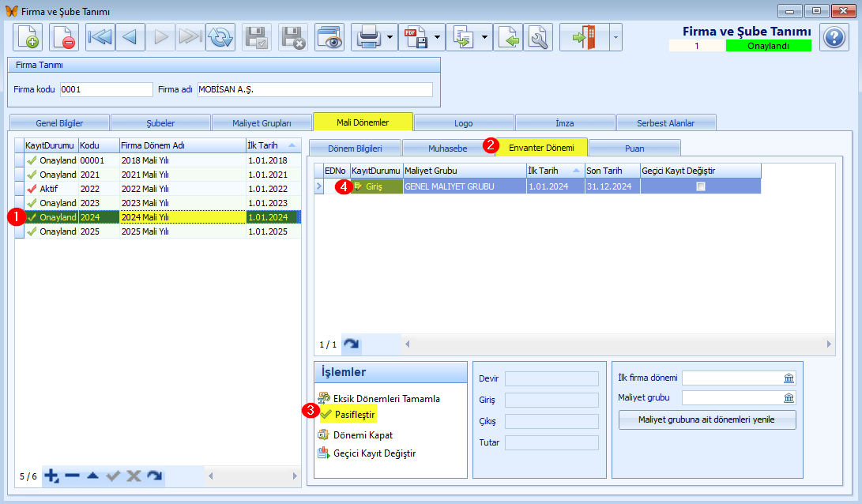
Task: Click the new record icon with green plus
Action: click(x=28, y=37)
